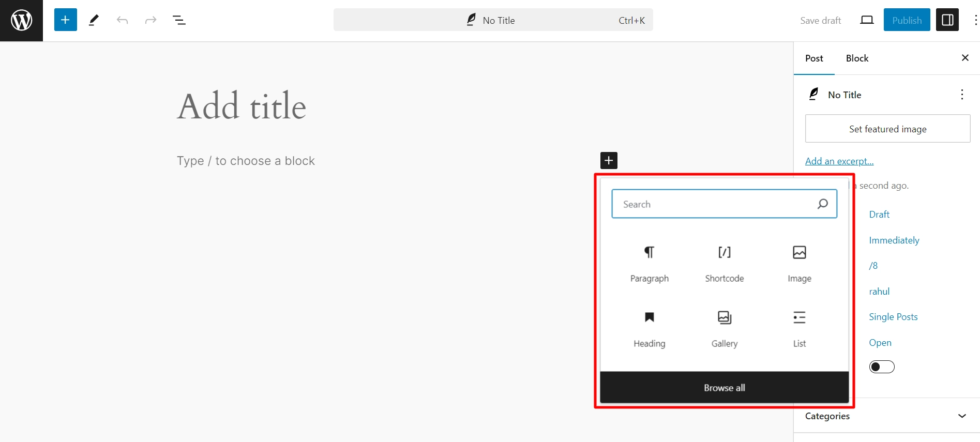Viewport: 980px width, 442px height.
Task: Click the search magnifier icon
Action: tap(822, 204)
